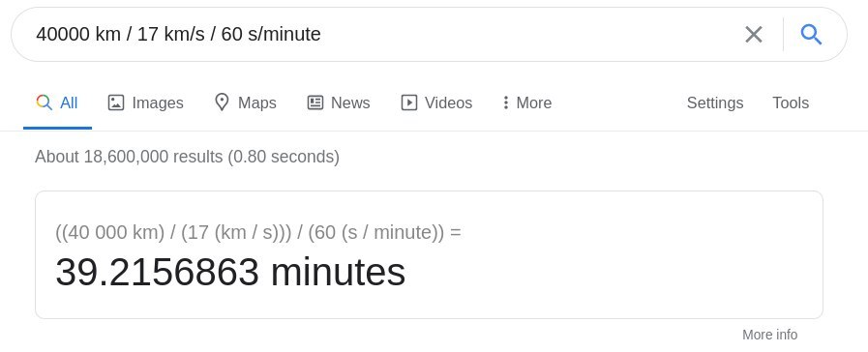The width and height of the screenshot is (868, 352).
Task: Click the picture icon next to Images
Action: click(116, 103)
